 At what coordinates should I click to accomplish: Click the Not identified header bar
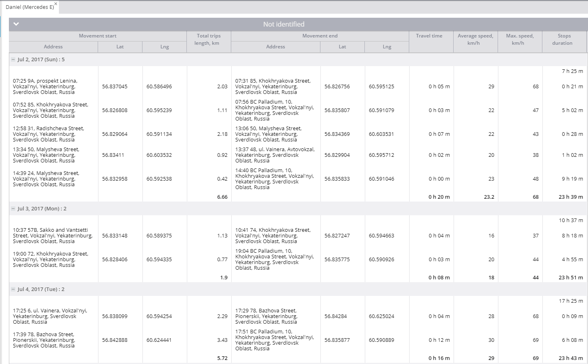point(298,24)
